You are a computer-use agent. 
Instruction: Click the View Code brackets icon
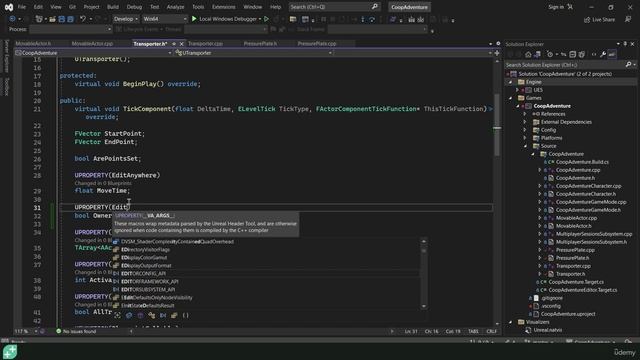tap(594, 54)
